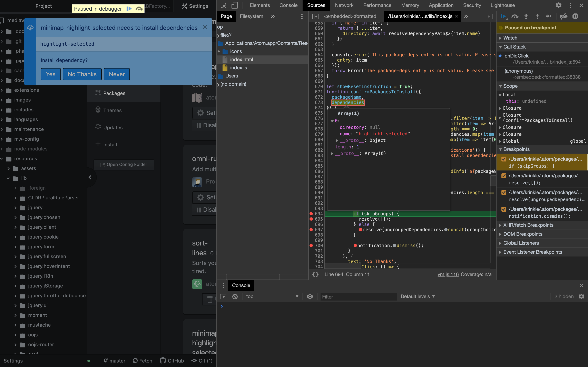Uncheck the resolve([]) breakpoint checkbox
This screenshot has height=367, width=588.
tap(504, 176)
